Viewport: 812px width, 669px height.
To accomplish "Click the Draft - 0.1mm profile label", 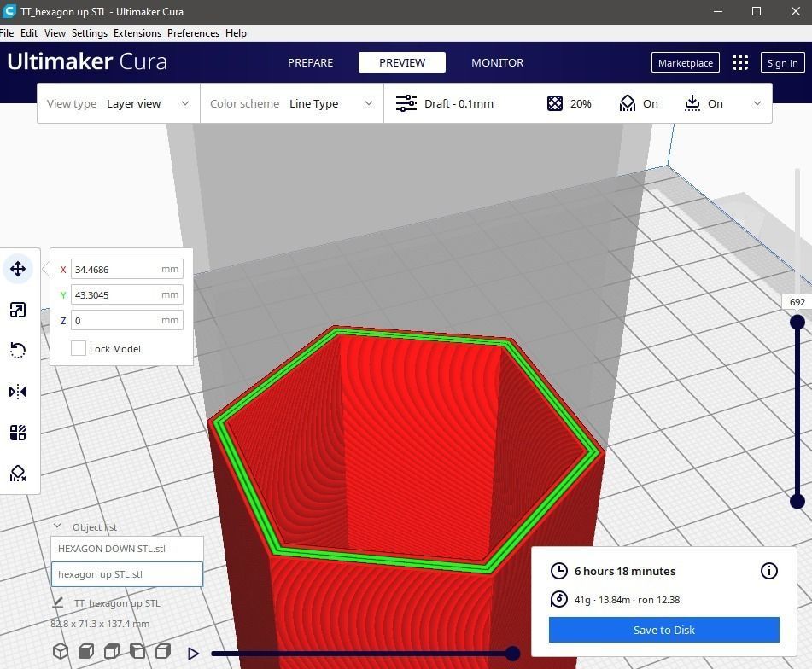I will click(459, 103).
